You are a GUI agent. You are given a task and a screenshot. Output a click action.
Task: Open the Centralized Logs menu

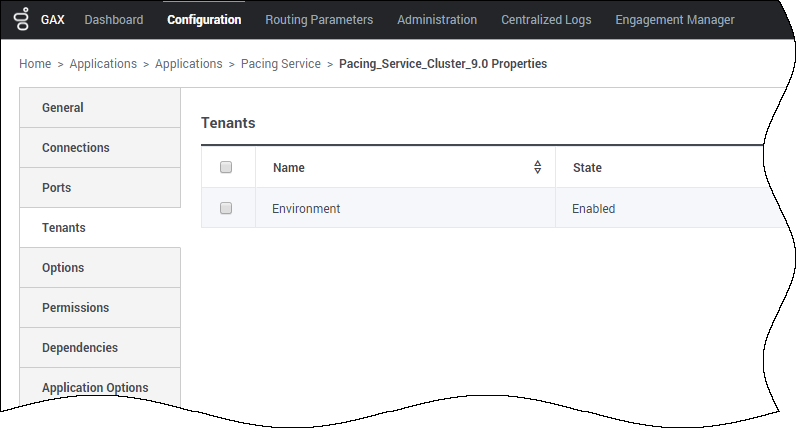[x=546, y=20]
